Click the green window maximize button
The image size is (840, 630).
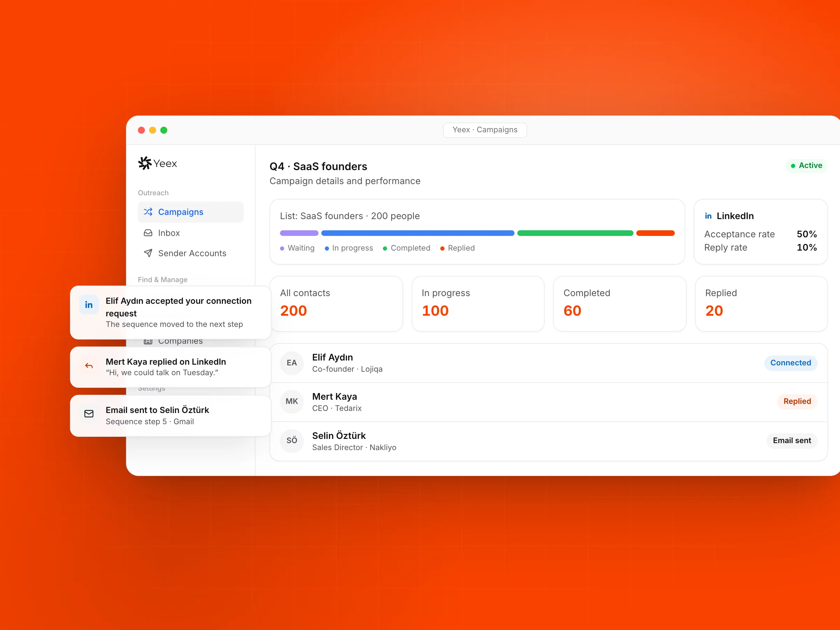[x=164, y=130]
